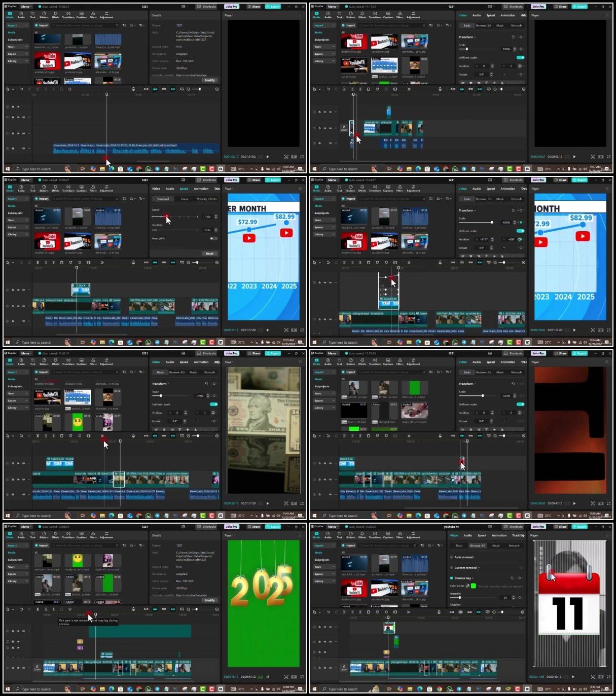Open Audio tab in the calendar preview window

pyautogui.click(x=468, y=535)
